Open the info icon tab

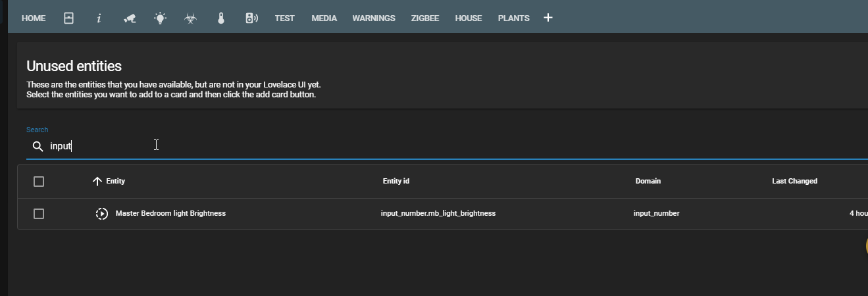point(99,18)
